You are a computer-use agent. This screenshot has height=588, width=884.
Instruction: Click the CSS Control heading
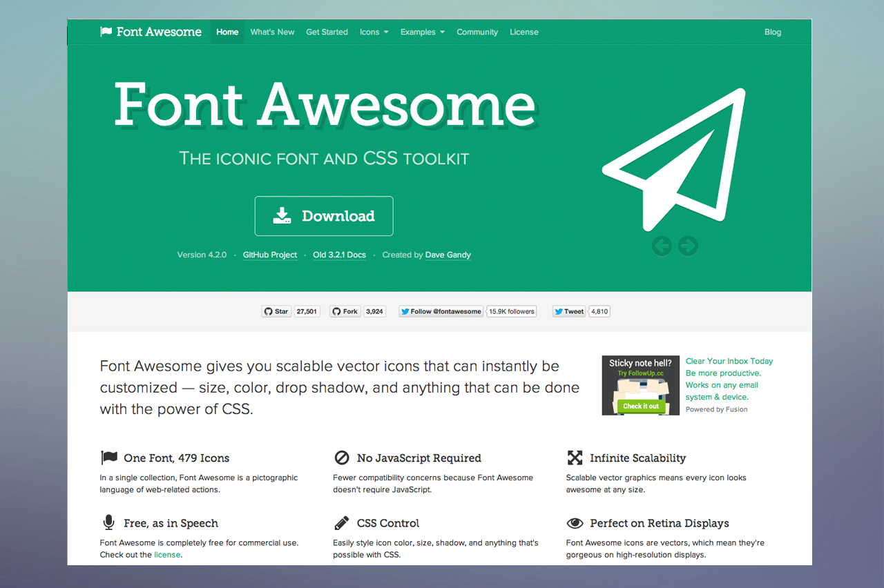click(x=388, y=523)
